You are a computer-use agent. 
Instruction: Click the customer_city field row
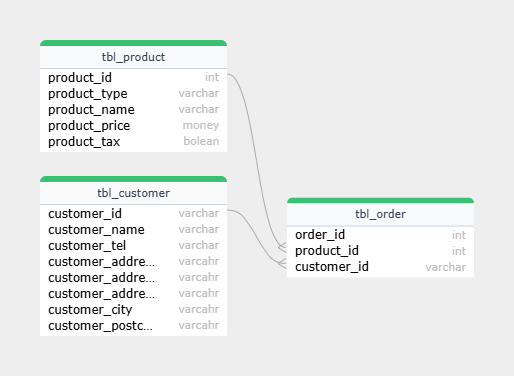point(133,309)
